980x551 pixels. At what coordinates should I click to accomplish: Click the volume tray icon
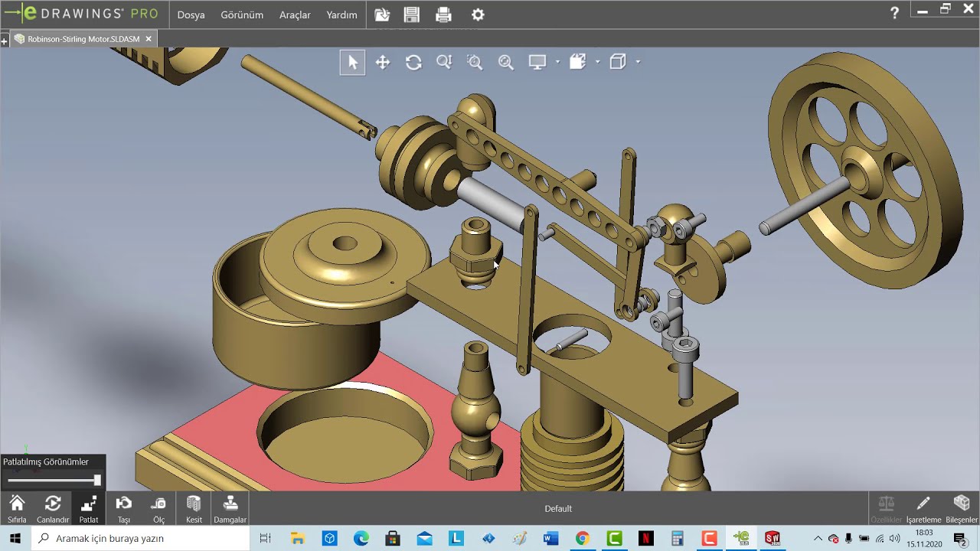[895, 539]
